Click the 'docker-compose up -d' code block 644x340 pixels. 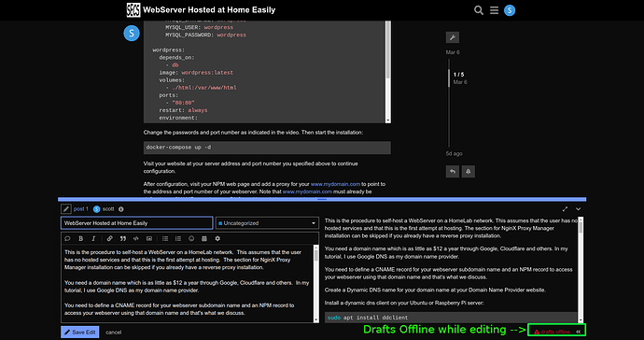coord(267,148)
